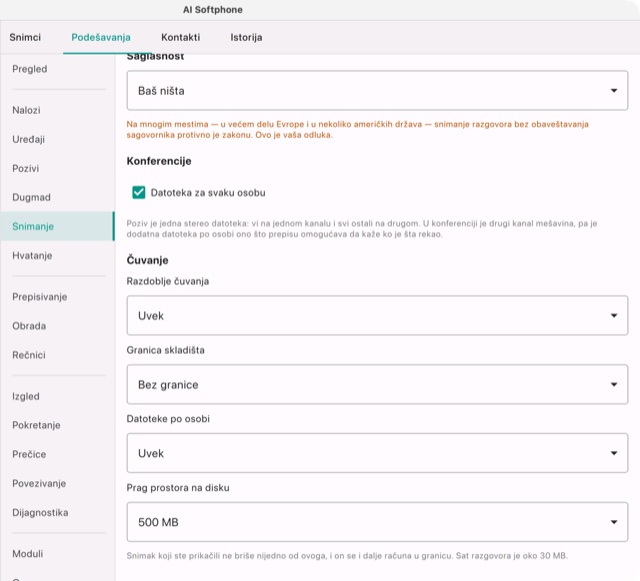640x581 pixels.
Task: Select Rečnici sidebar section
Action: 57,355
